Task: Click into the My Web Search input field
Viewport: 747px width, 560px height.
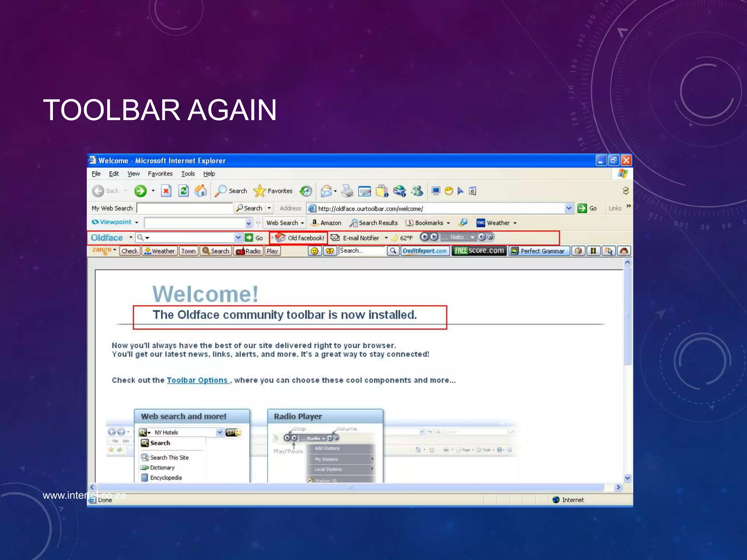Action: pyautogui.click(x=185, y=208)
